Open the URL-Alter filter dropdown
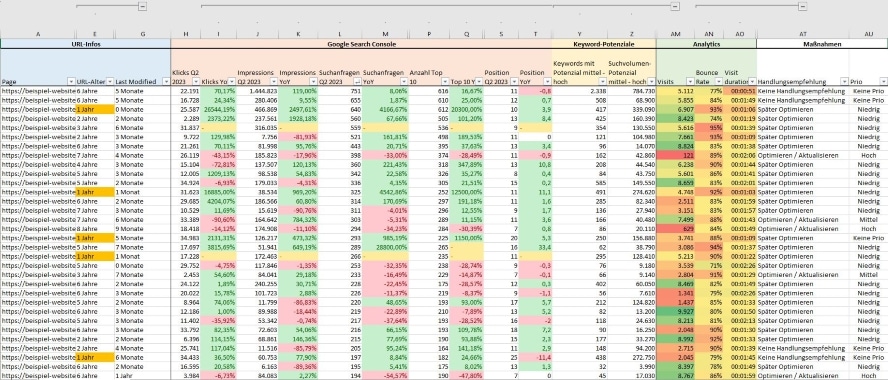 coord(110,81)
